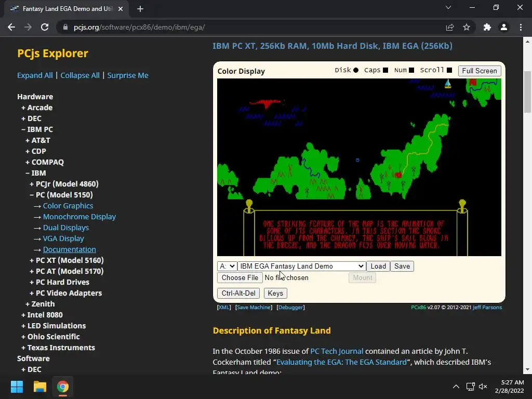Expand the hardware DEC node under Arcade
The height and width of the screenshot is (399, 532).
tap(31, 118)
